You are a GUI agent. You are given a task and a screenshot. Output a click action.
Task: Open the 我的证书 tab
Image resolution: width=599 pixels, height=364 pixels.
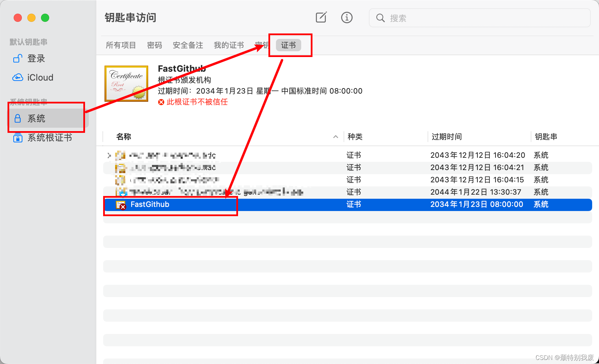click(228, 45)
